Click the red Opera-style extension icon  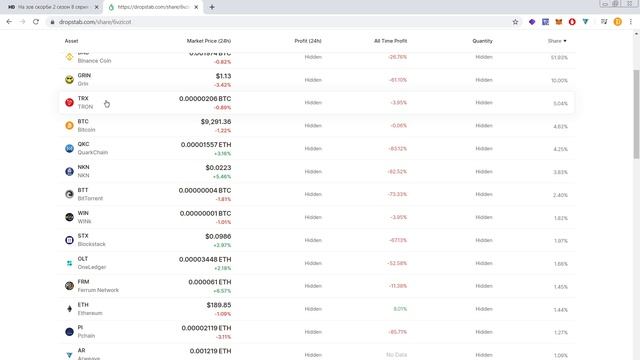tap(572, 22)
